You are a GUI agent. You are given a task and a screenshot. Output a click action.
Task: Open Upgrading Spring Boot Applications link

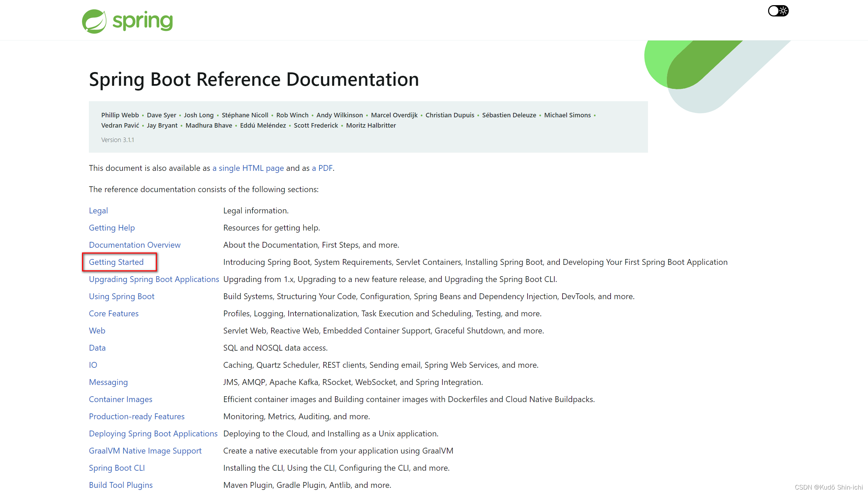(x=154, y=279)
